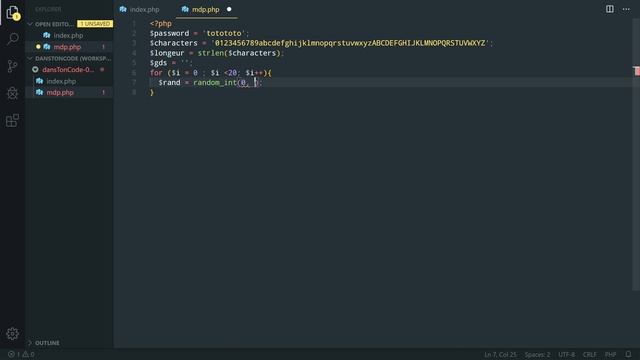Open the editor More Actions menu
The image size is (640, 360).
click(x=626, y=9)
